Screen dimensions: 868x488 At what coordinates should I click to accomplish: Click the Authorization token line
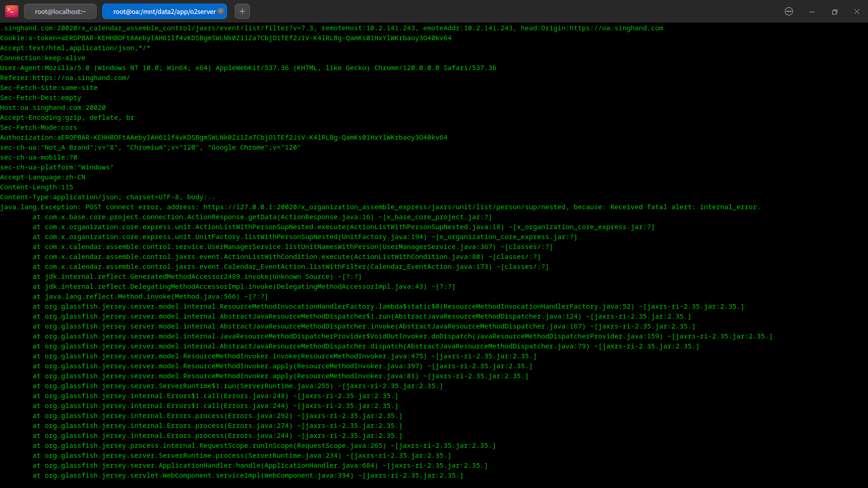pyautogui.click(x=223, y=137)
